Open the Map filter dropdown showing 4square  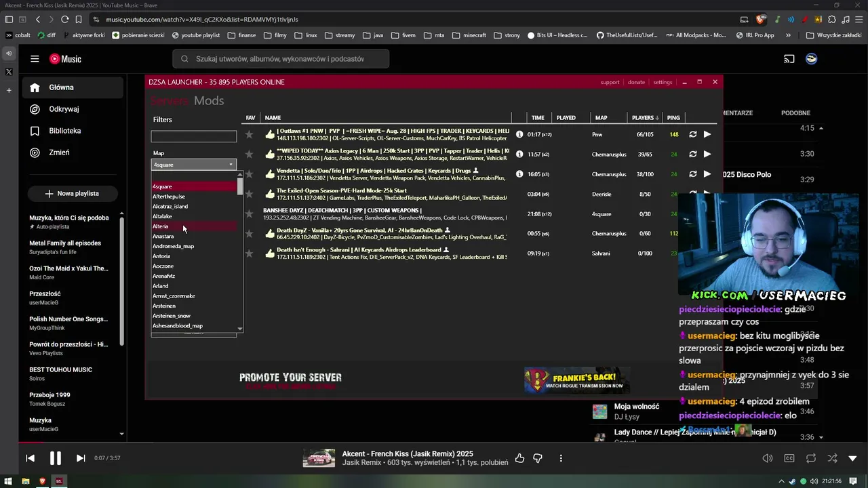pos(193,165)
